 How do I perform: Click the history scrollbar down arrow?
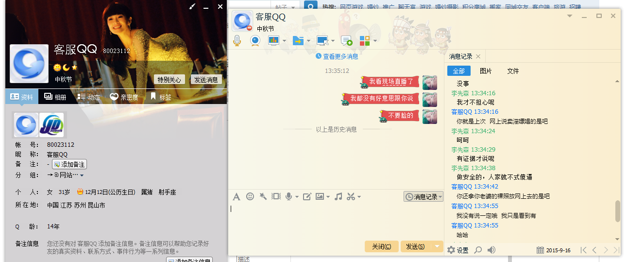point(618,239)
